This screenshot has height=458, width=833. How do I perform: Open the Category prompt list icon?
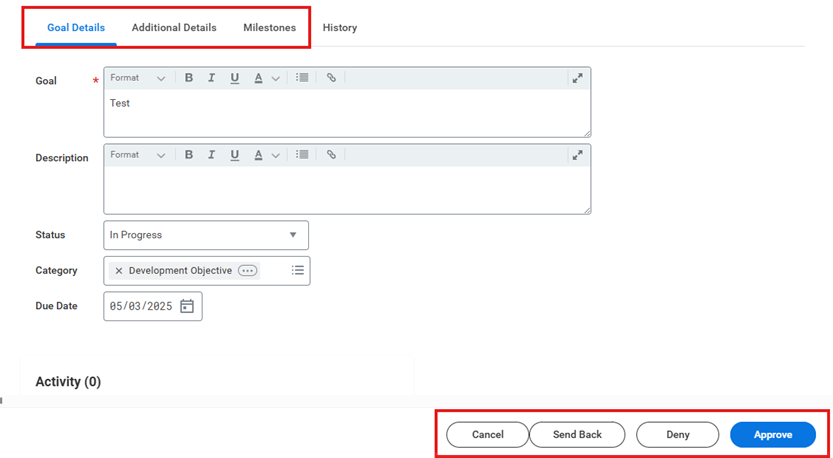[298, 270]
